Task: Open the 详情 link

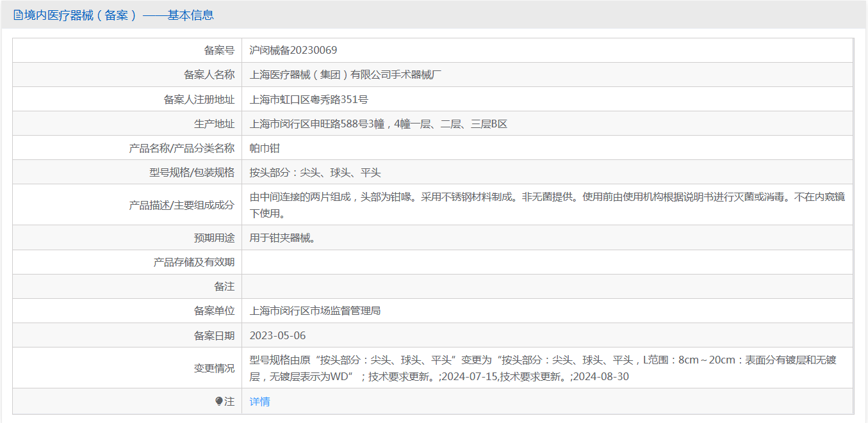Action: tap(259, 401)
